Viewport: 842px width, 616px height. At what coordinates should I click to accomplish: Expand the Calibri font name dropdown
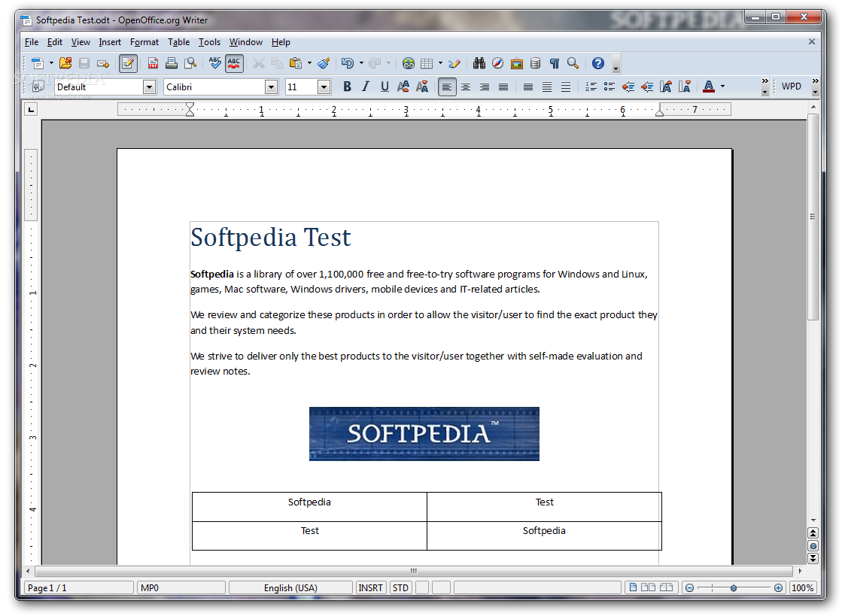click(271, 87)
